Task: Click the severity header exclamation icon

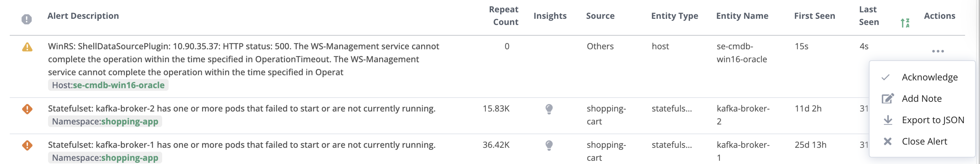Action: tap(26, 19)
